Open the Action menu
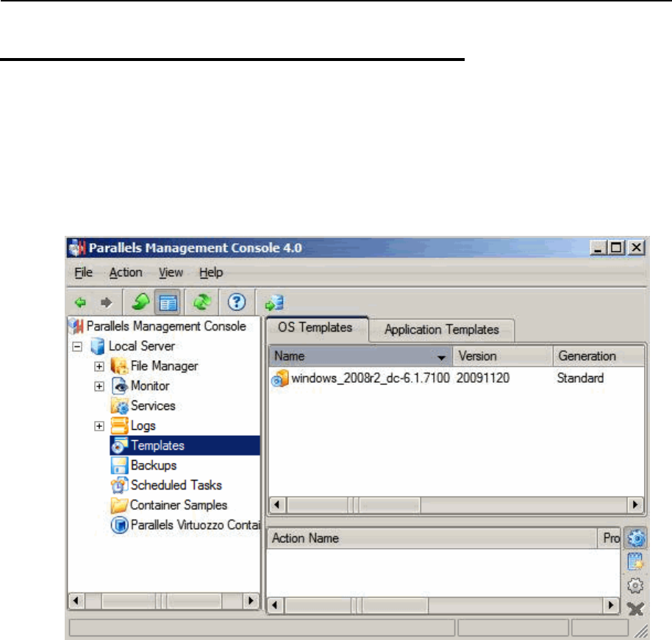Screen dimensions: 672x640 pyautogui.click(x=126, y=273)
